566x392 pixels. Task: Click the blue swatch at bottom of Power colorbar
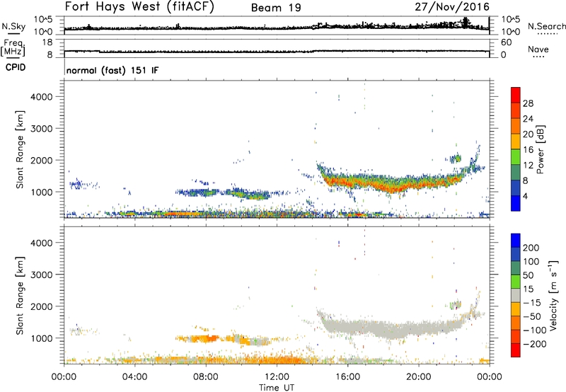click(x=516, y=203)
